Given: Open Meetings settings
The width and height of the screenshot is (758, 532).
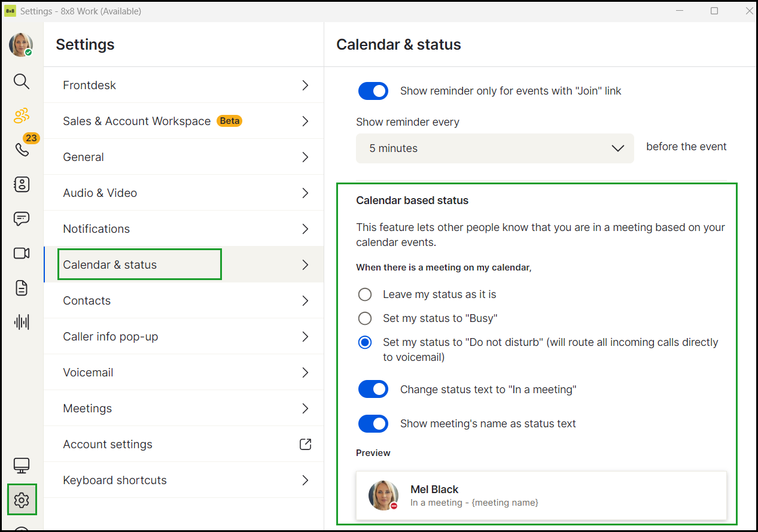Looking at the screenshot, I should (184, 408).
